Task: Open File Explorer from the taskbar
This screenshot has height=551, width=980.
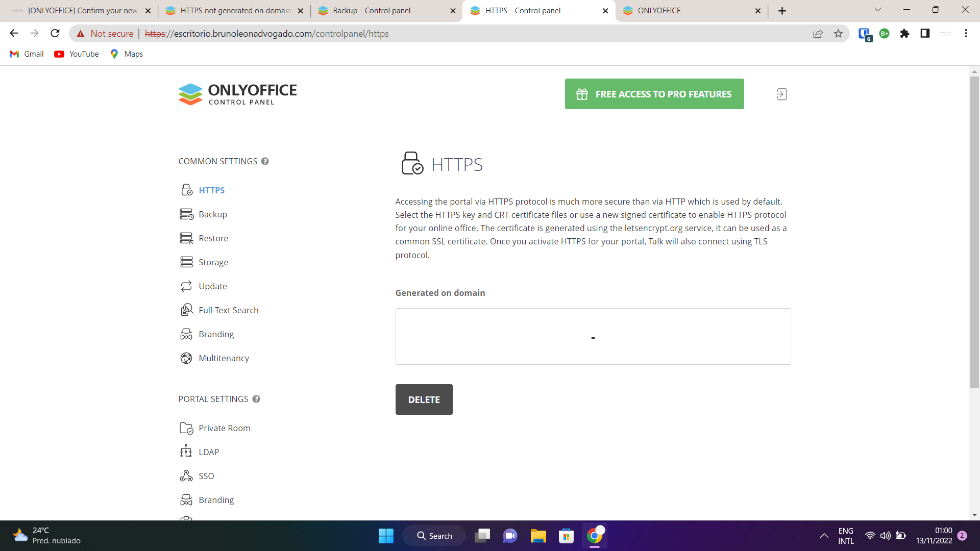Action: 538,536
